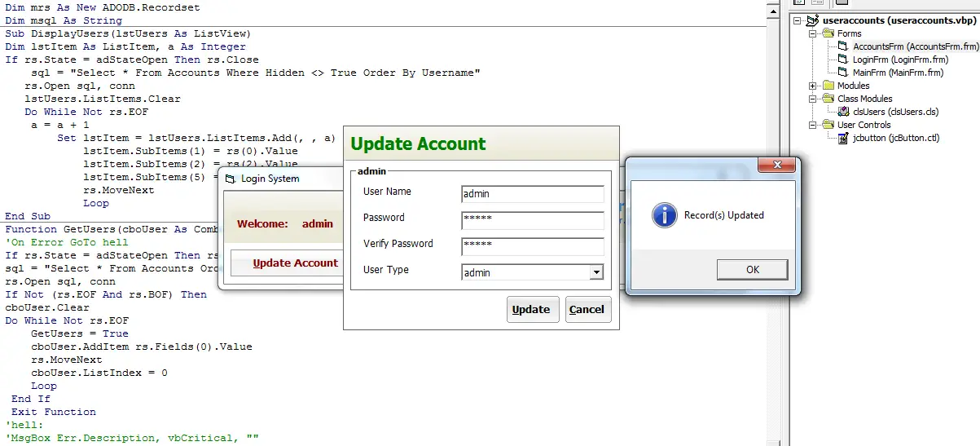Expand the Modules folder node
980x446 pixels.
(813, 86)
